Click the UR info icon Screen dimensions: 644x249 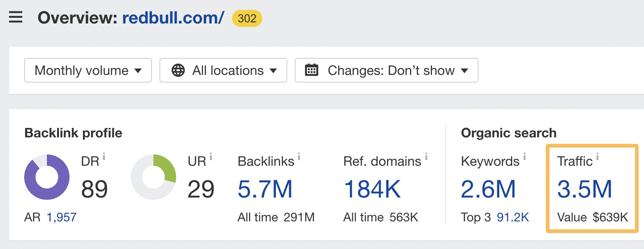tap(211, 156)
